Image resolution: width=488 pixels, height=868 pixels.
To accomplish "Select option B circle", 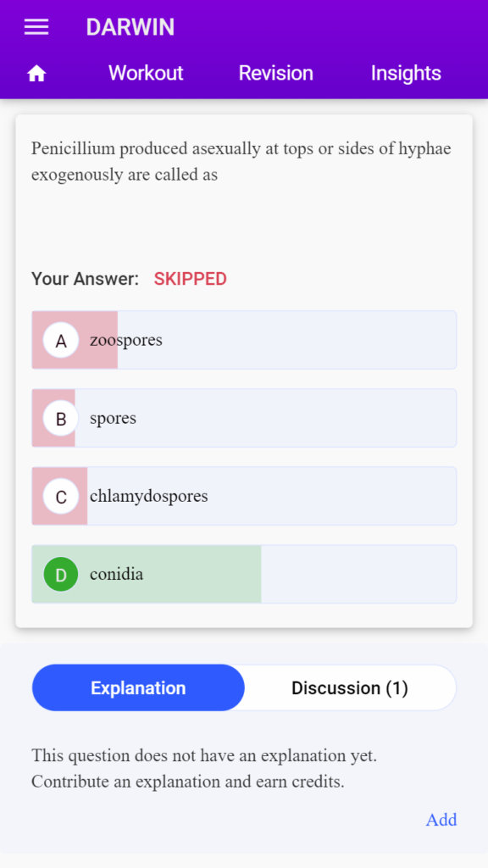I will pos(61,419).
